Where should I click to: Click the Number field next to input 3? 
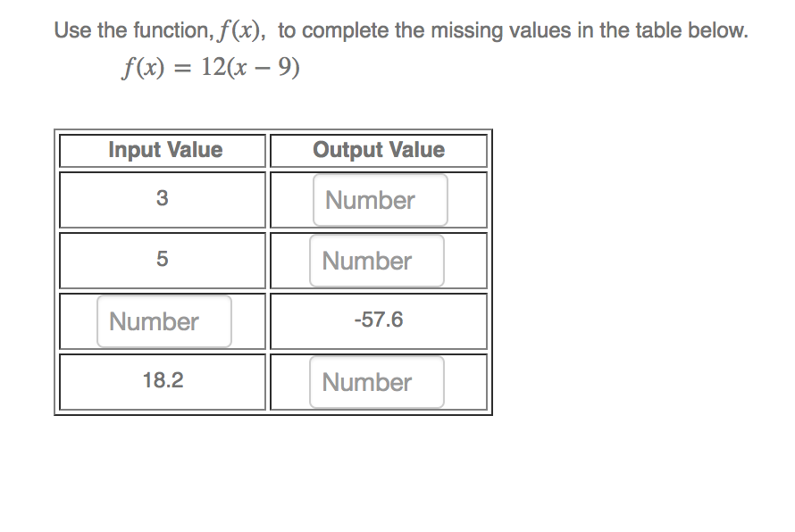[380, 199]
